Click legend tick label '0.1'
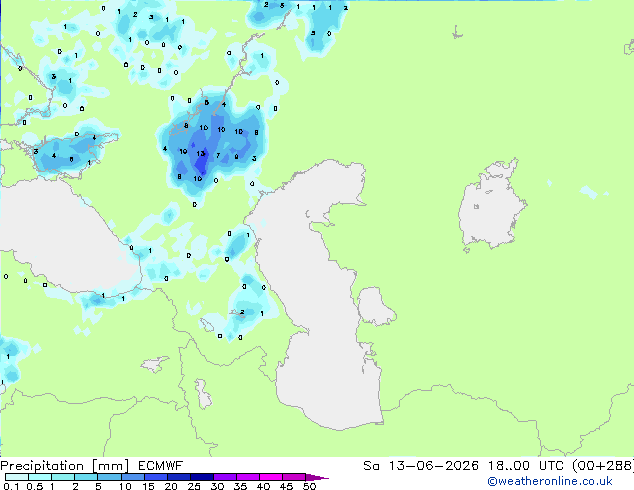The image size is (634, 490). [11, 486]
